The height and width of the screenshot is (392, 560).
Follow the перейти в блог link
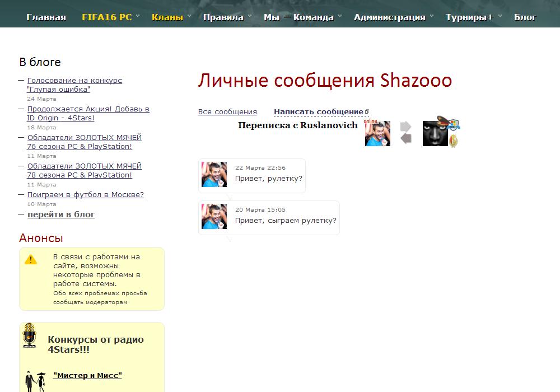point(61,214)
